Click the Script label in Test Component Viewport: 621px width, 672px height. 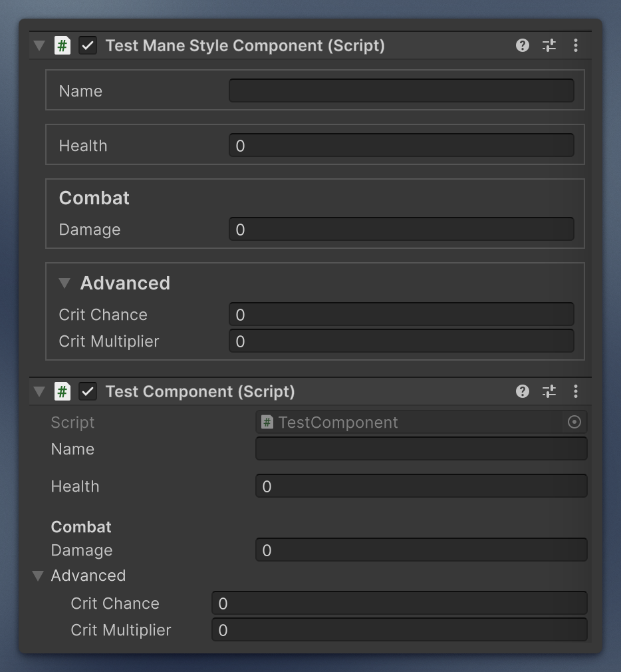(x=72, y=422)
